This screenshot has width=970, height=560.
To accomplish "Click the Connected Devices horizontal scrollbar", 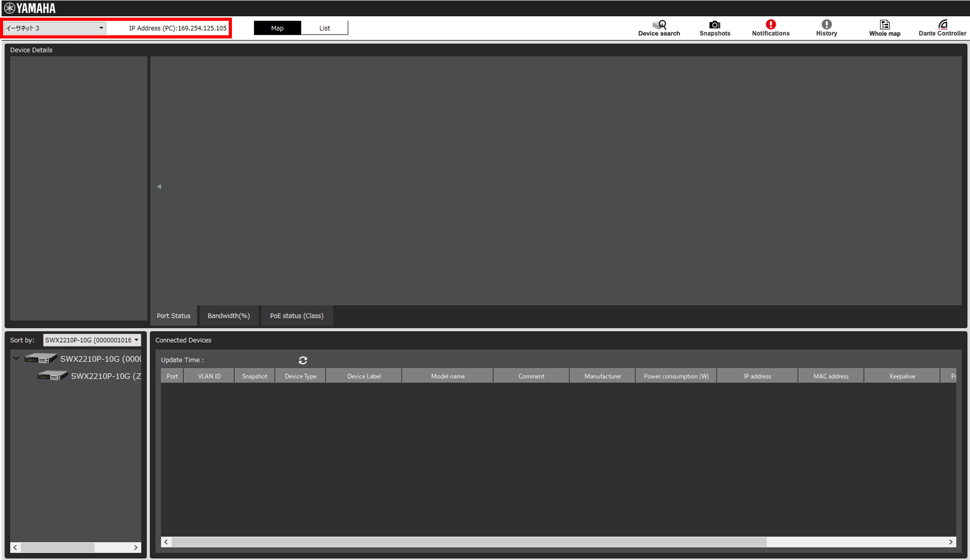I will [x=469, y=542].
